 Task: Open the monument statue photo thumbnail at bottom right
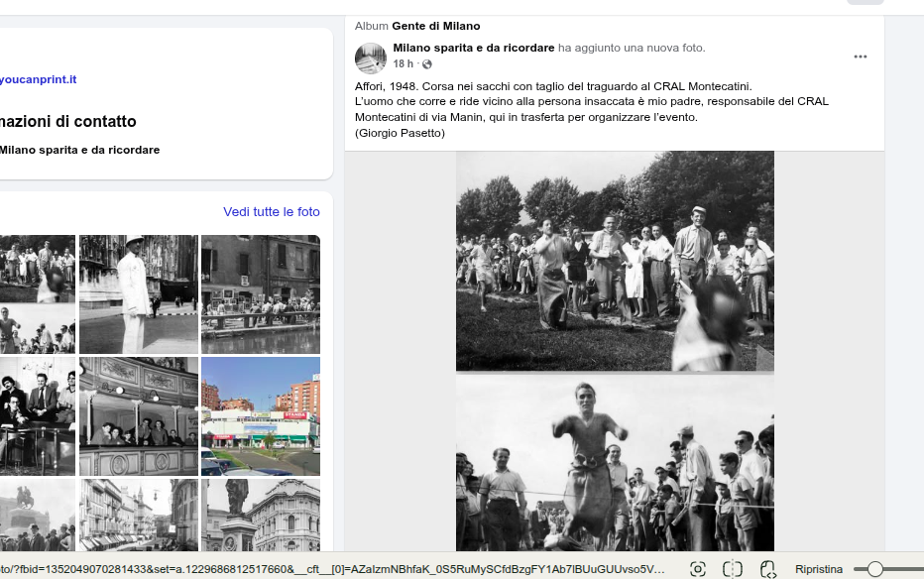(260, 516)
